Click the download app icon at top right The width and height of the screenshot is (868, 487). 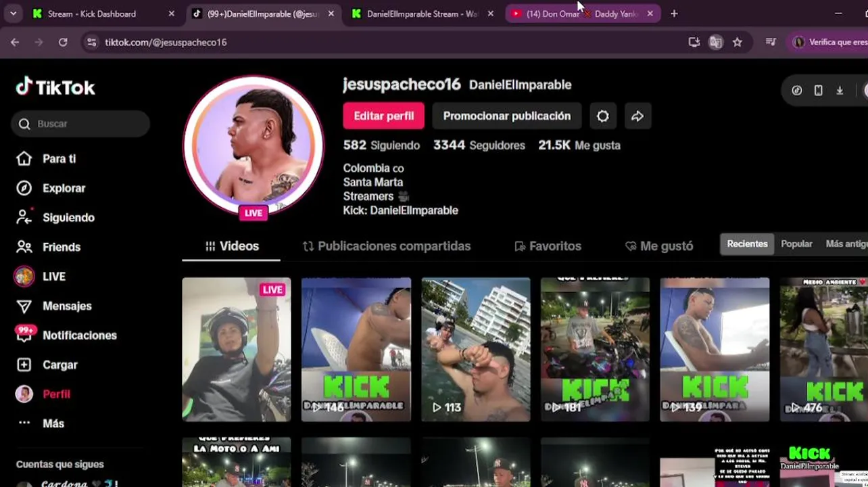click(x=840, y=91)
